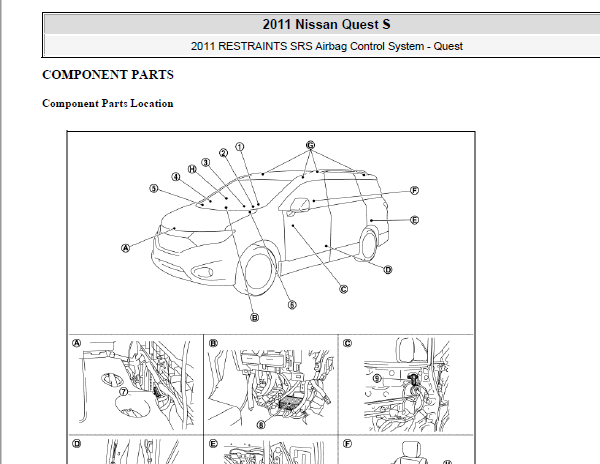600x464 pixels.
Task: Click callout G above the van roof
Action: [311, 145]
